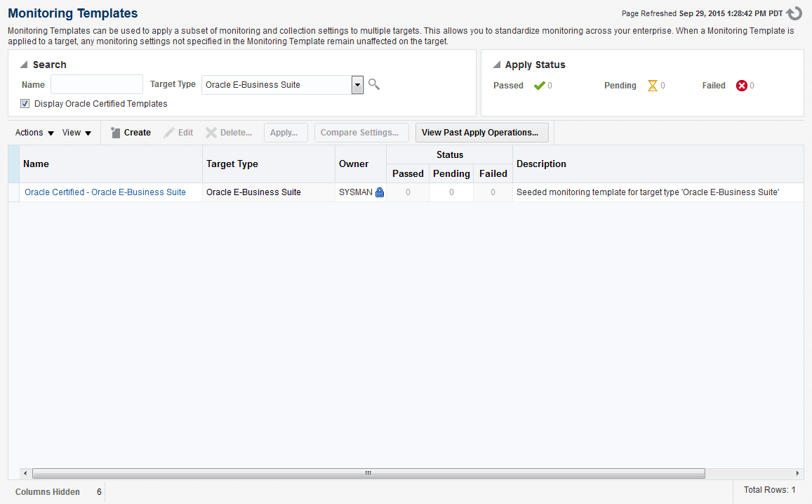The width and height of the screenshot is (812, 504).
Task: Toggle Display Oracle Certified Templates checkbox
Action: tap(25, 104)
